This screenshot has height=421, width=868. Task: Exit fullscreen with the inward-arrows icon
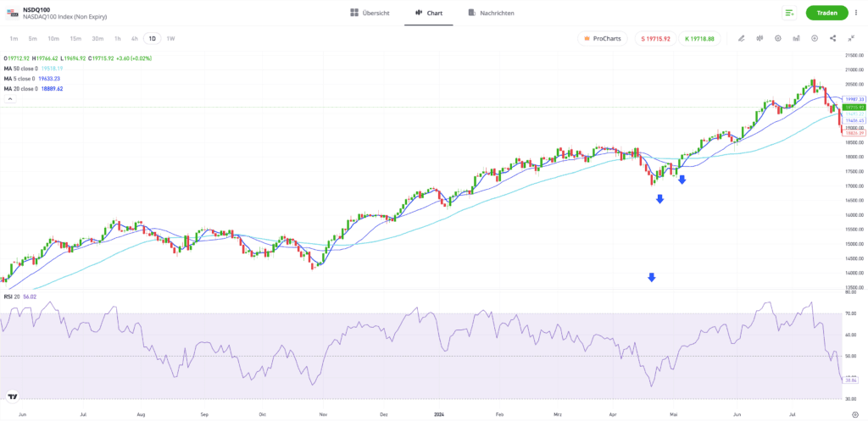coord(851,38)
